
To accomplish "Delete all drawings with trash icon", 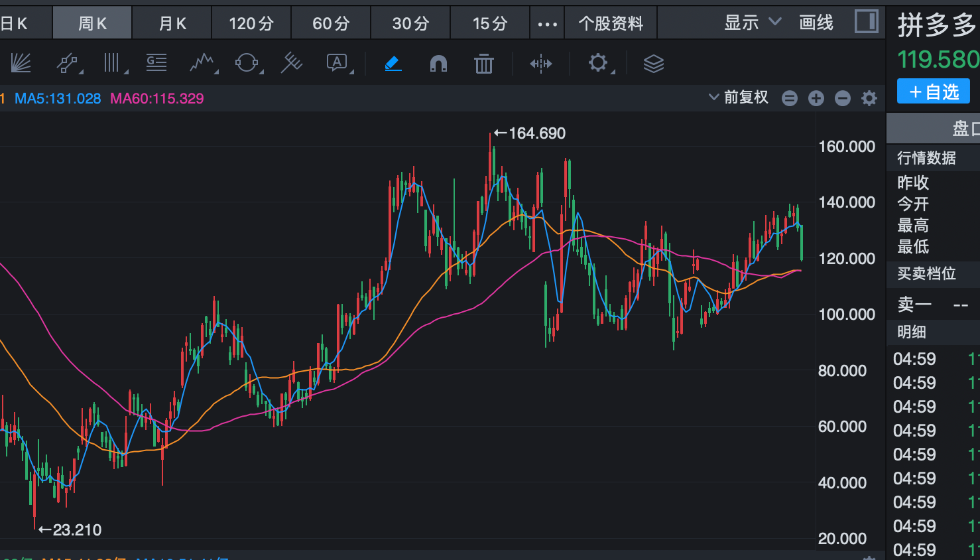I will (x=484, y=64).
